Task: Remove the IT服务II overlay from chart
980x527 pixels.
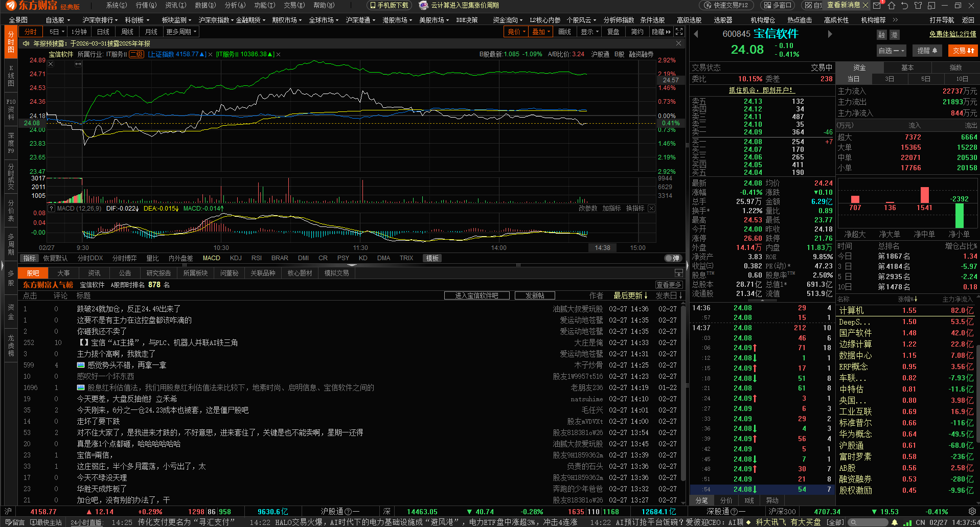Action: point(278,54)
